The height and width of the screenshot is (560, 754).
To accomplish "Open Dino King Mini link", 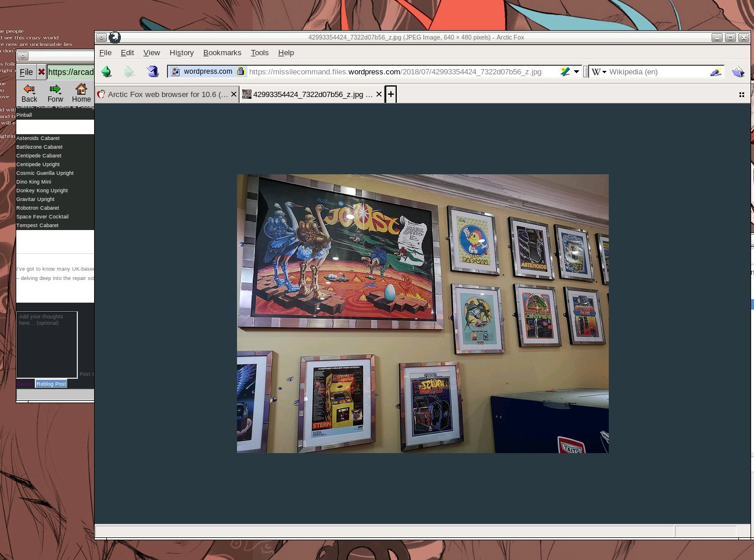I will tap(34, 182).
